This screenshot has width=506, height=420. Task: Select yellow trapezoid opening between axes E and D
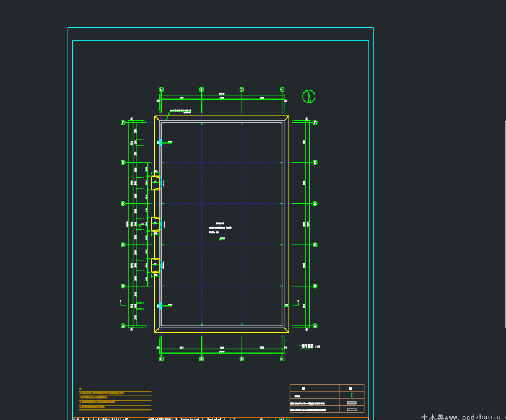(155, 183)
